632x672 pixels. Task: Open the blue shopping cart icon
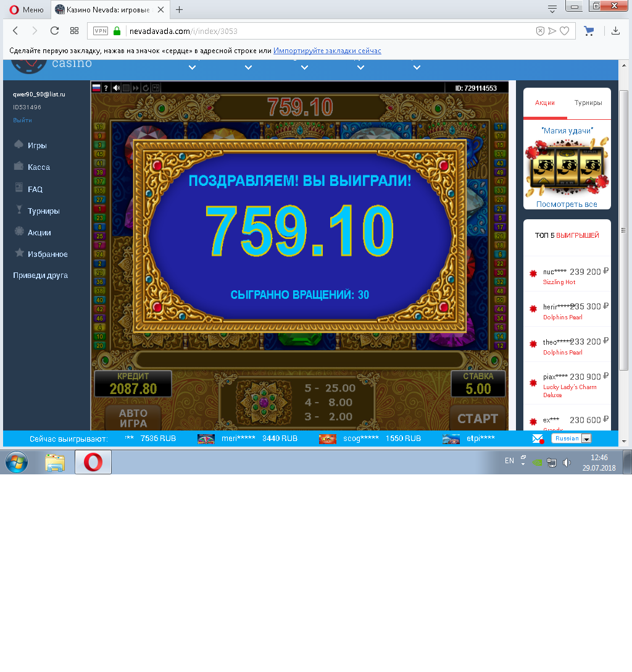589,31
